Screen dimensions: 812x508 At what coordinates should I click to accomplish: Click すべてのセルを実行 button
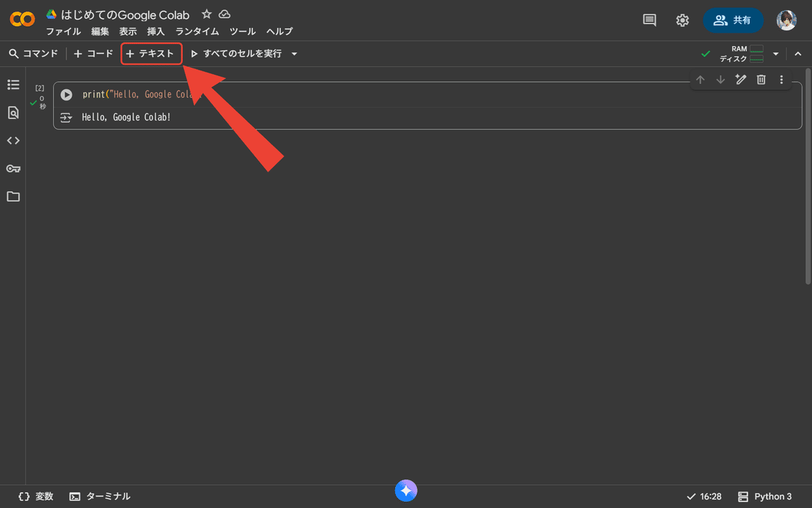(x=237, y=54)
